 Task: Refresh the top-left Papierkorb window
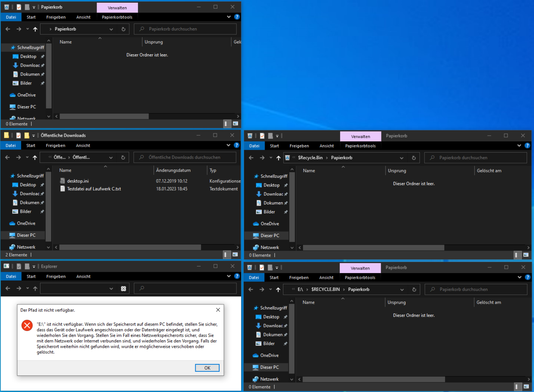[x=124, y=29]
